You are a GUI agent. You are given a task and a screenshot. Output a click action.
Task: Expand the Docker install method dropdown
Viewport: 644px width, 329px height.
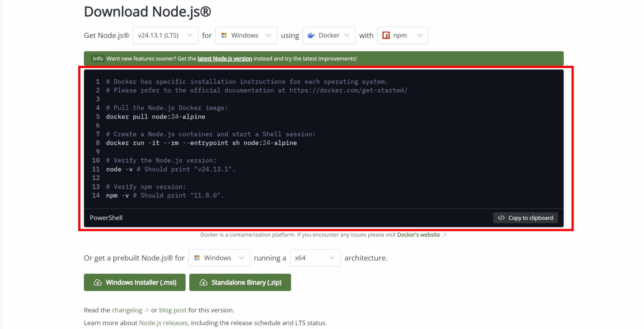(x=329, y=35)
